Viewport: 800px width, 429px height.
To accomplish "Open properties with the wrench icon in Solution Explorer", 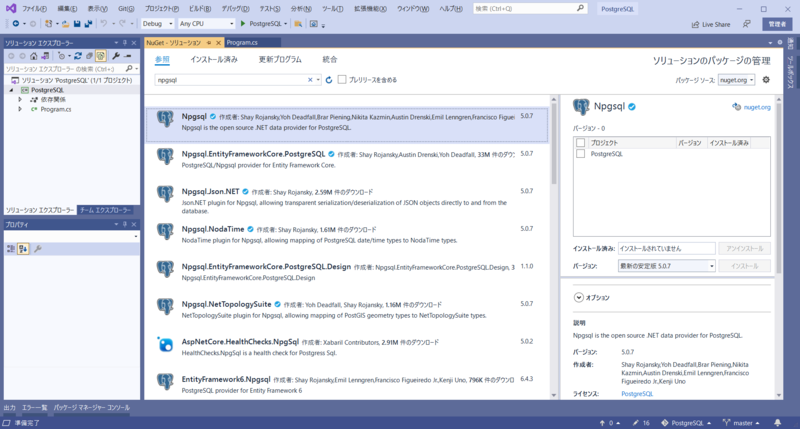I will click(x=116, y=56).
